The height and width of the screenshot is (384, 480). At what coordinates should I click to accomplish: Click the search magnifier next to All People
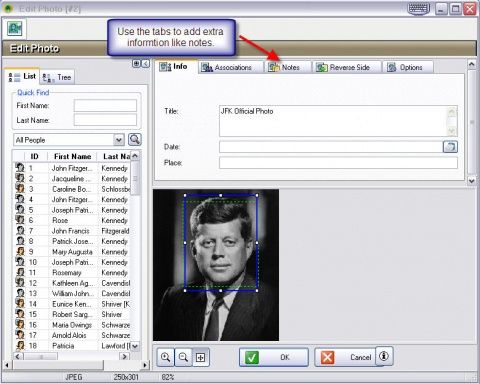pyautogui.click(x=135, y=139)
